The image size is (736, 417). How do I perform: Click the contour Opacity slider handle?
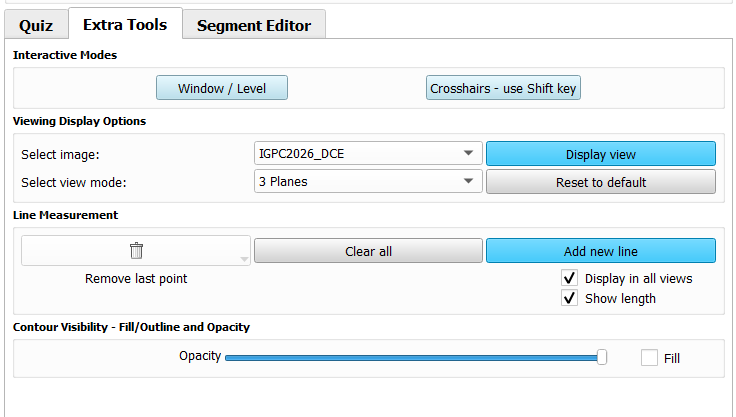602,357
